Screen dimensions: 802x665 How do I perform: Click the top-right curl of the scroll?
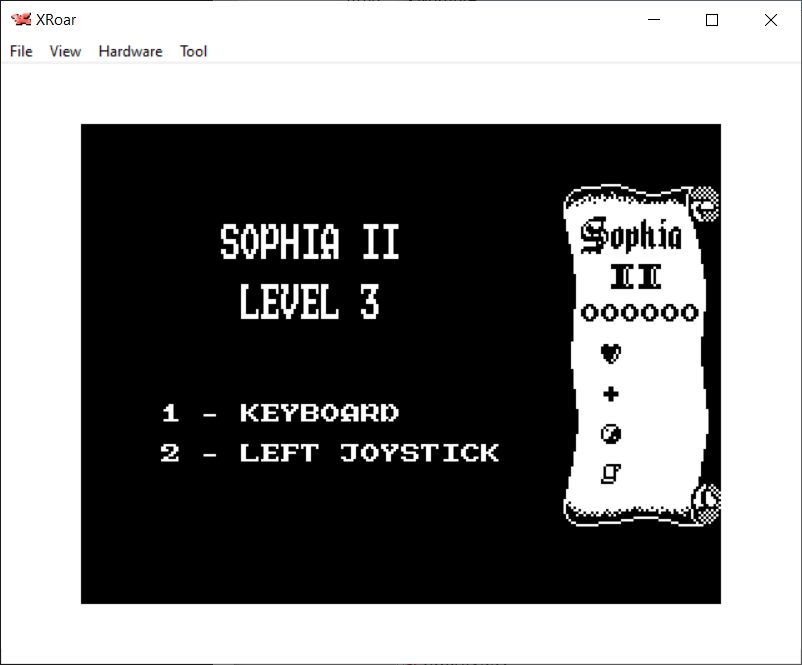(x=706, y=204)
